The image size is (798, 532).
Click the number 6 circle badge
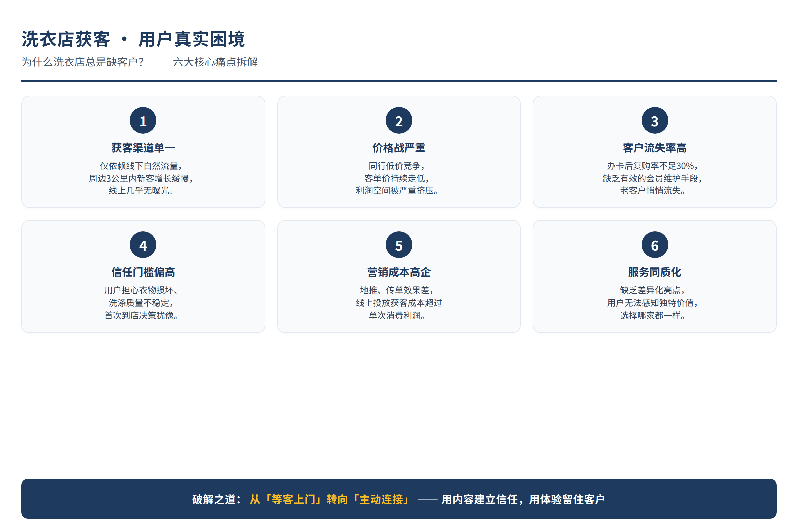(x=654, y=245)
